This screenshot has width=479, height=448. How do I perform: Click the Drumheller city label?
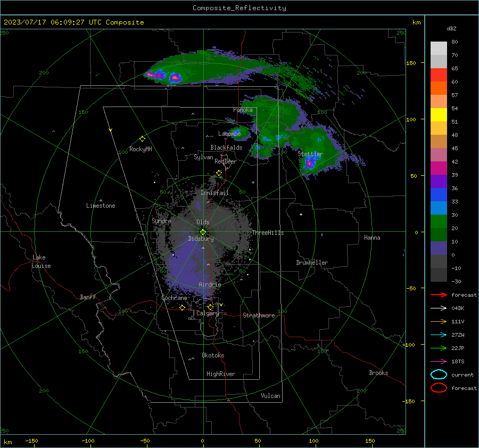coord(312,263)
